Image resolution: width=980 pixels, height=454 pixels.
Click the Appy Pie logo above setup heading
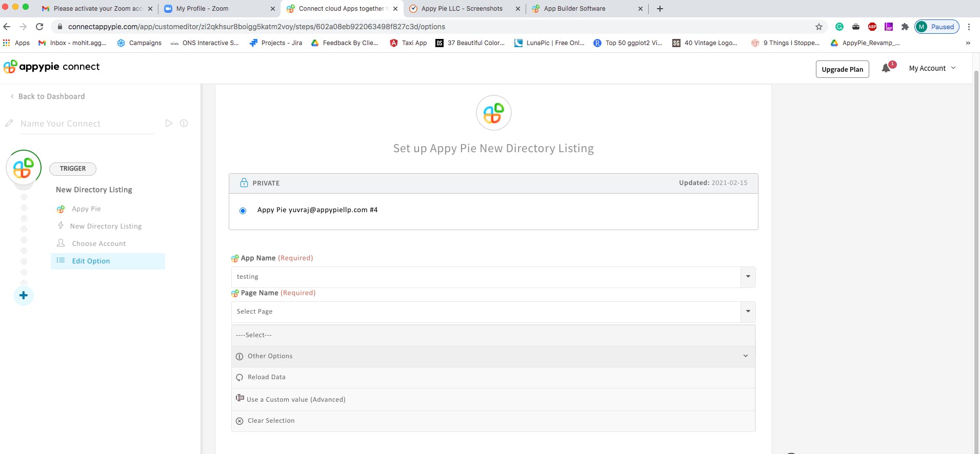pos(493,113)
